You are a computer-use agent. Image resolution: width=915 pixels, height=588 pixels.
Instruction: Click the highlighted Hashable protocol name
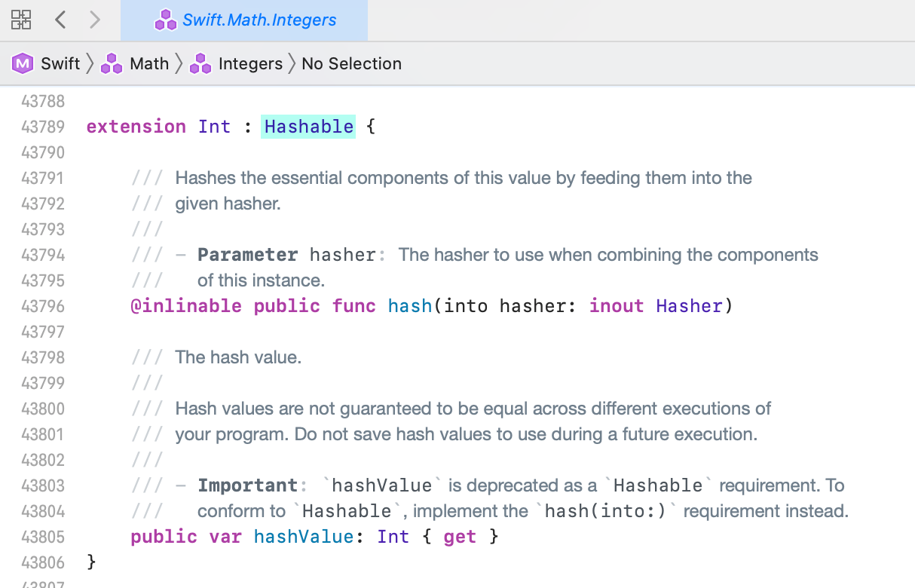point(308,127)
